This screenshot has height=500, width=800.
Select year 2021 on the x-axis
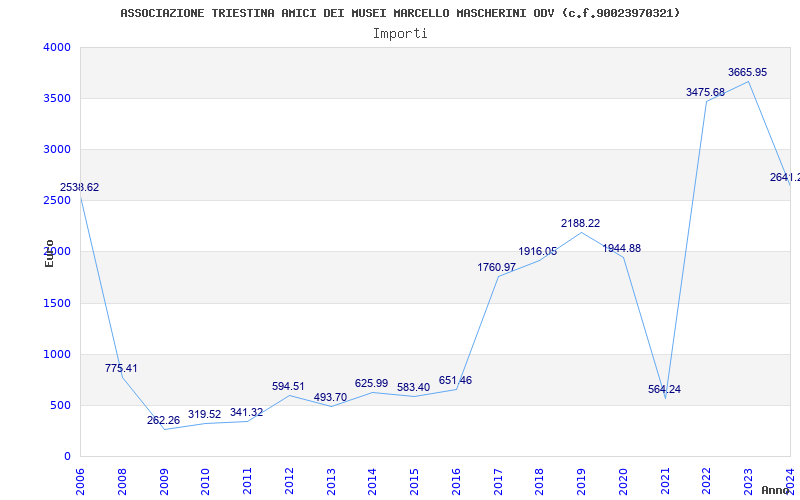pyautogui.click(x=665, y=478)
